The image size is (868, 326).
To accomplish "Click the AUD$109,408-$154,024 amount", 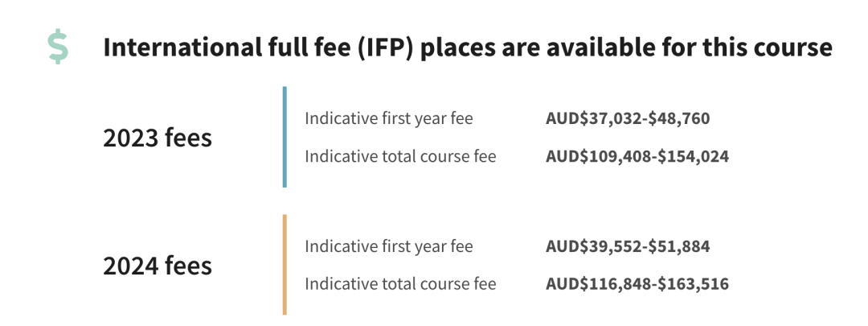I will [637, 157].
